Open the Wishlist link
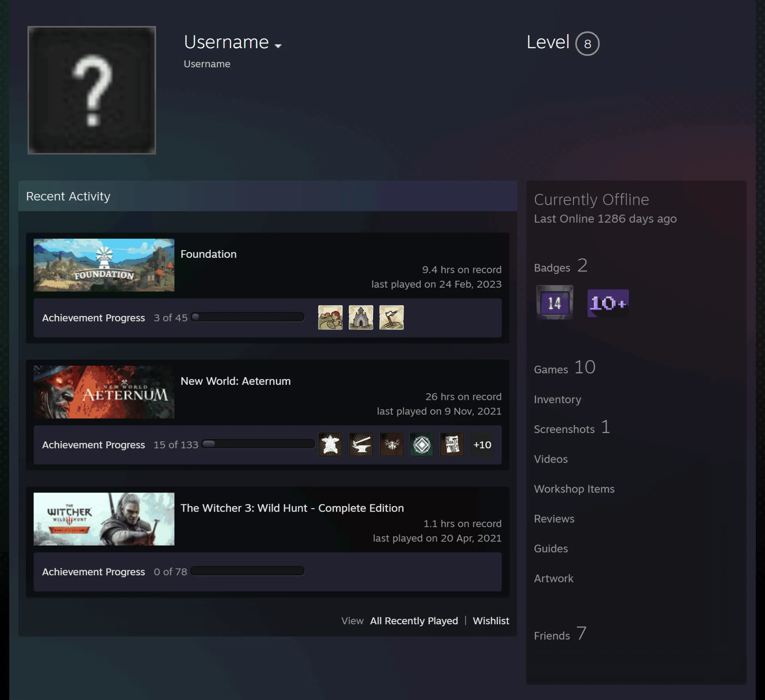 tap(491, 621)
